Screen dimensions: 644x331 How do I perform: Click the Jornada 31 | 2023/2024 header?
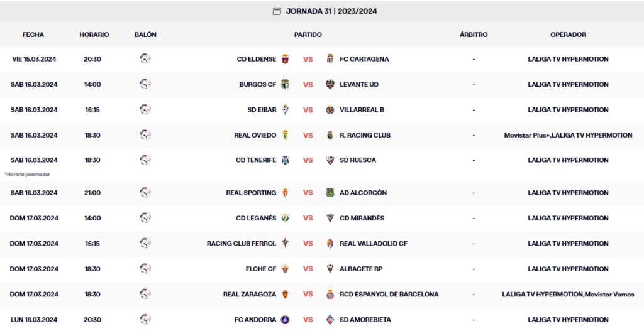pos(331,11)
